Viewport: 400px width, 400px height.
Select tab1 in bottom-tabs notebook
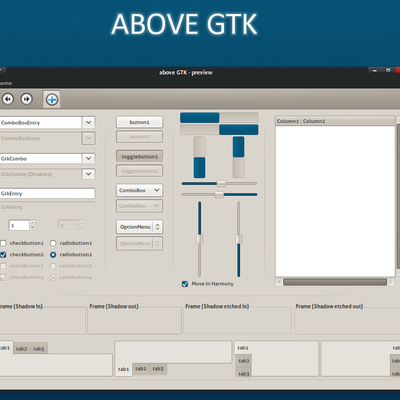[x=123, y=369]
